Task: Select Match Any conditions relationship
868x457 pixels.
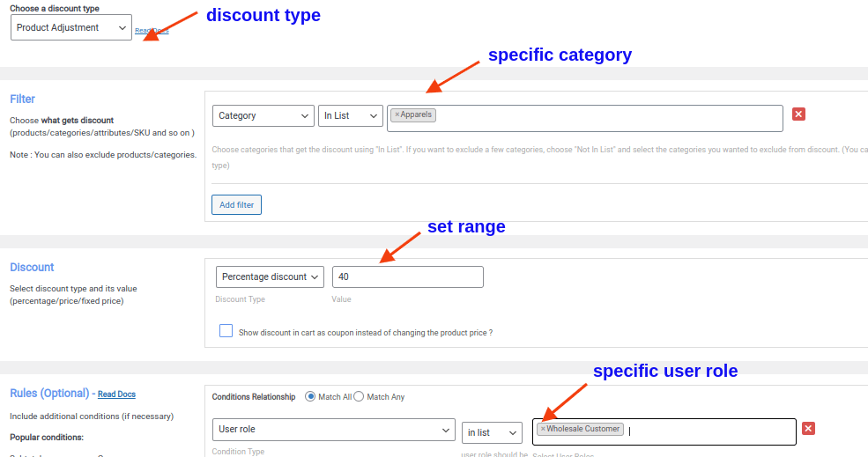Action: [x=359, y=397]
